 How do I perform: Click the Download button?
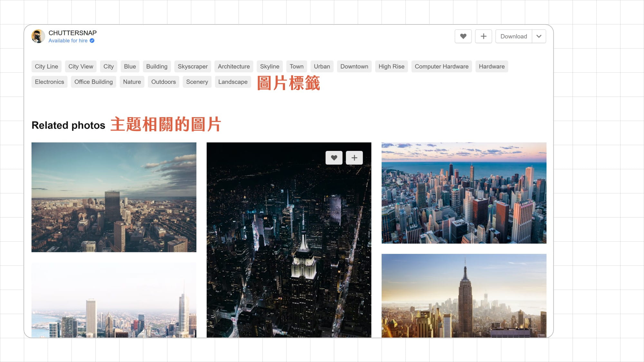click(514, 36)
